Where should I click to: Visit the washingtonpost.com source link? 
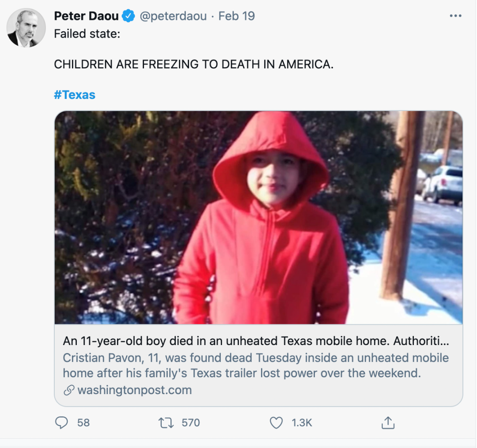pyautogui.click(x=134, y=390)
